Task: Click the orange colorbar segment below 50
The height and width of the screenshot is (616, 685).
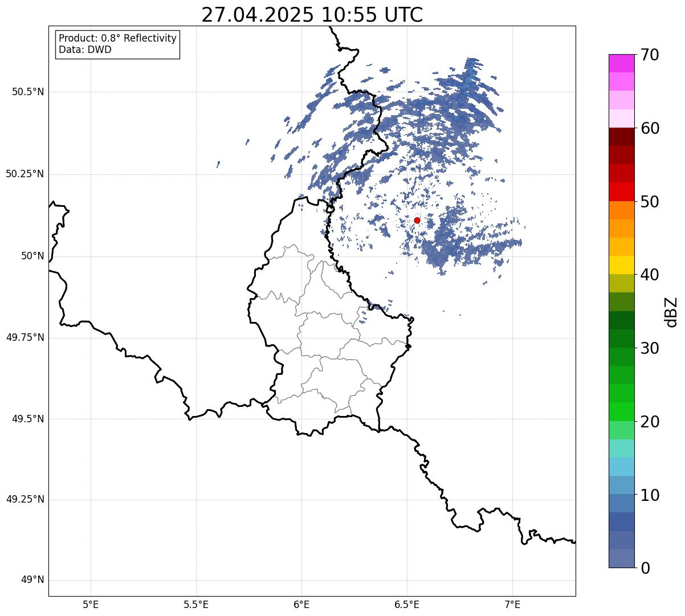Action: pos(621,210)
